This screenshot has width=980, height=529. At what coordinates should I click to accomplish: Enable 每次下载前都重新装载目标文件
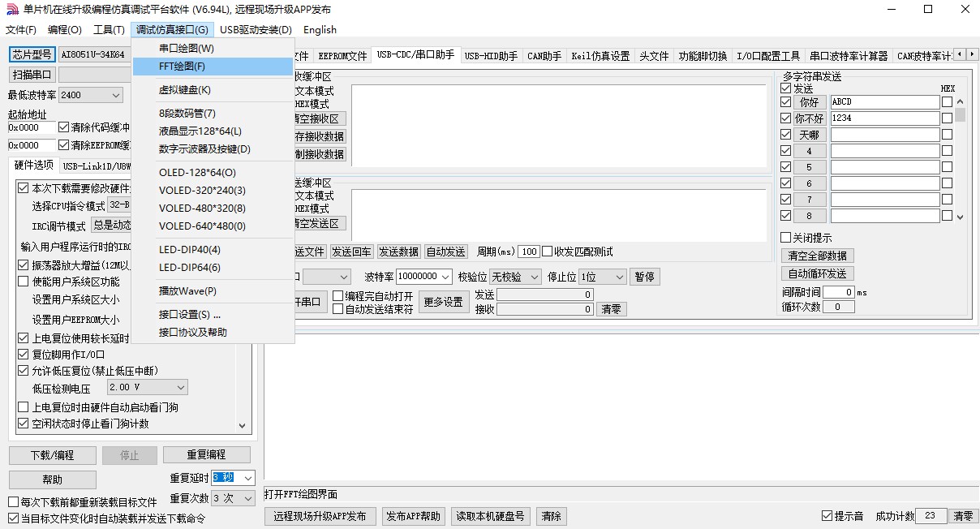pyautogui.click(x=13, y=502)
